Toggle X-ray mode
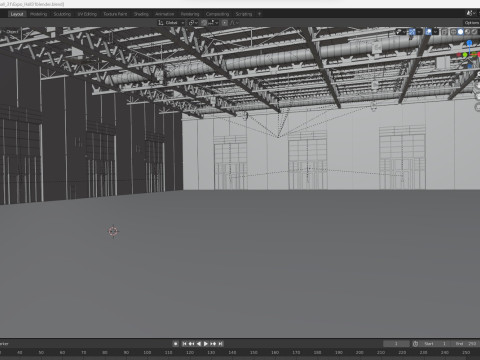 tap(444, 32)
